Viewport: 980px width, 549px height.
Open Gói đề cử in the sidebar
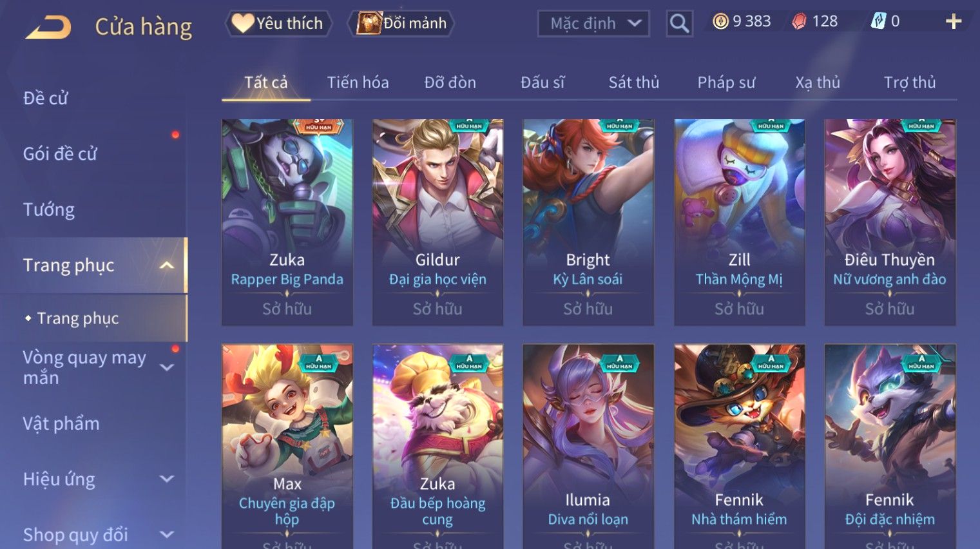pos(60,154)
